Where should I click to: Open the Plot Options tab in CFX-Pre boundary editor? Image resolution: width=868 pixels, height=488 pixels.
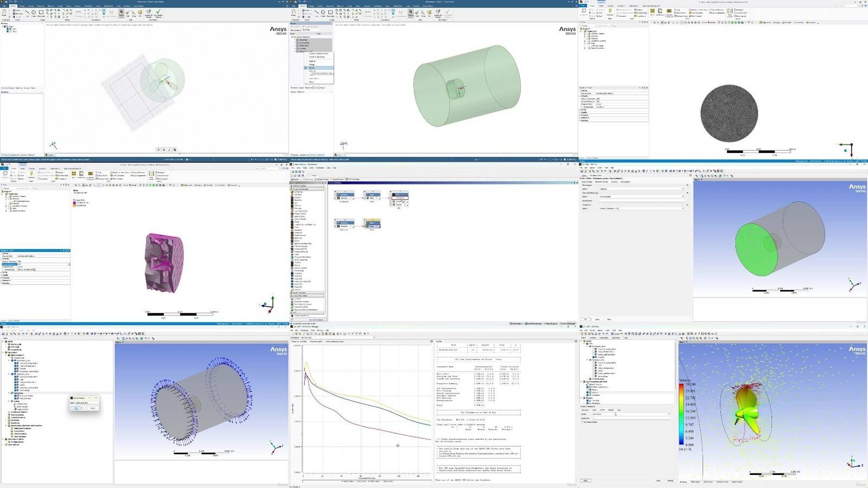[625, 182]
